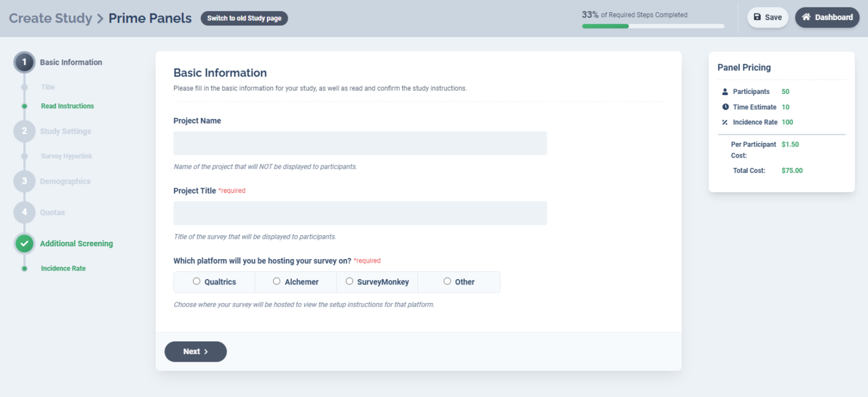Click the green completion progress bar
Image resolution: width=868 pixels, height=397 pixels.
point(605,27)
